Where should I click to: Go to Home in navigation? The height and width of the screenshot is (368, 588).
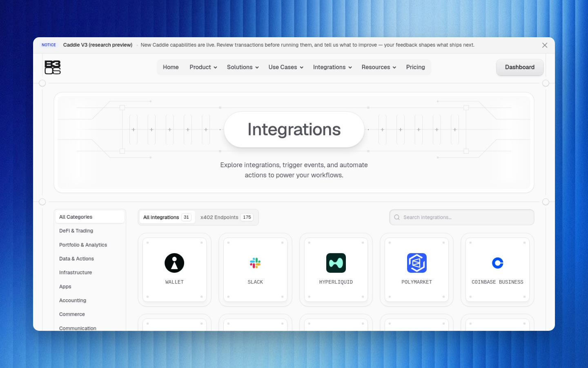[171, 67]
